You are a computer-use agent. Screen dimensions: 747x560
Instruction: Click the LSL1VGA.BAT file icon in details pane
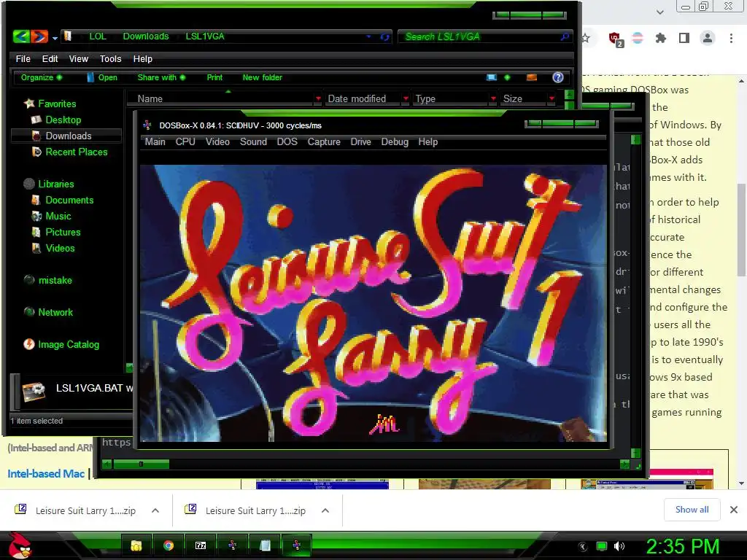coord(34,392)
